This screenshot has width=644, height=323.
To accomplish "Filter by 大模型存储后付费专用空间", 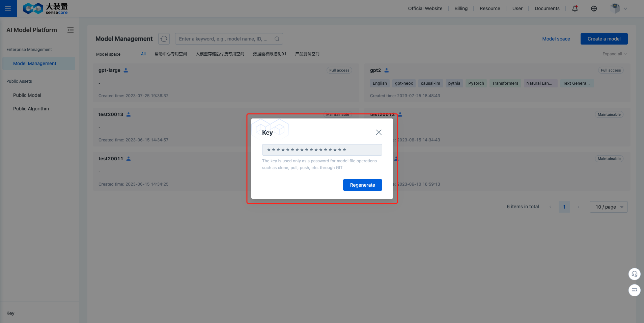I will tap(220, 54).
